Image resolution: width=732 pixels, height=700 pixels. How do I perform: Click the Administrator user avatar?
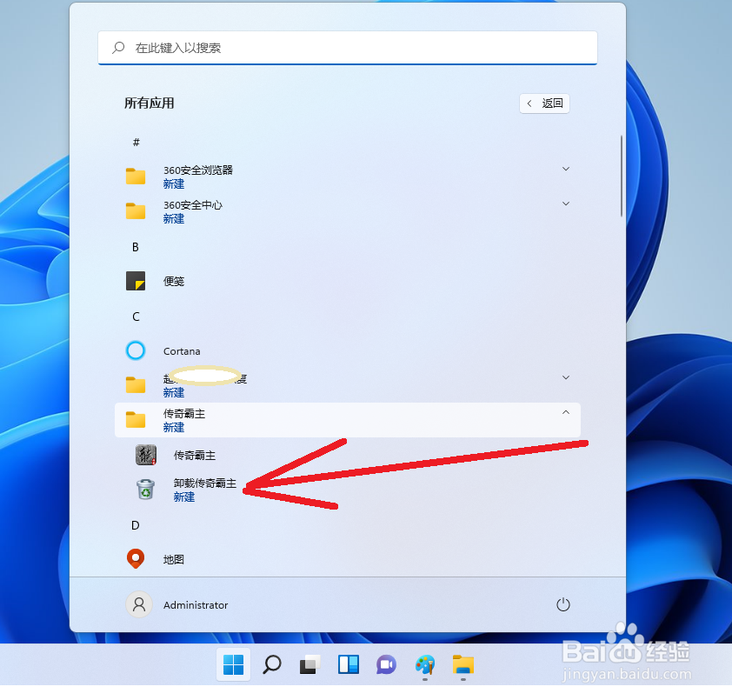click(x=139, y=604)
